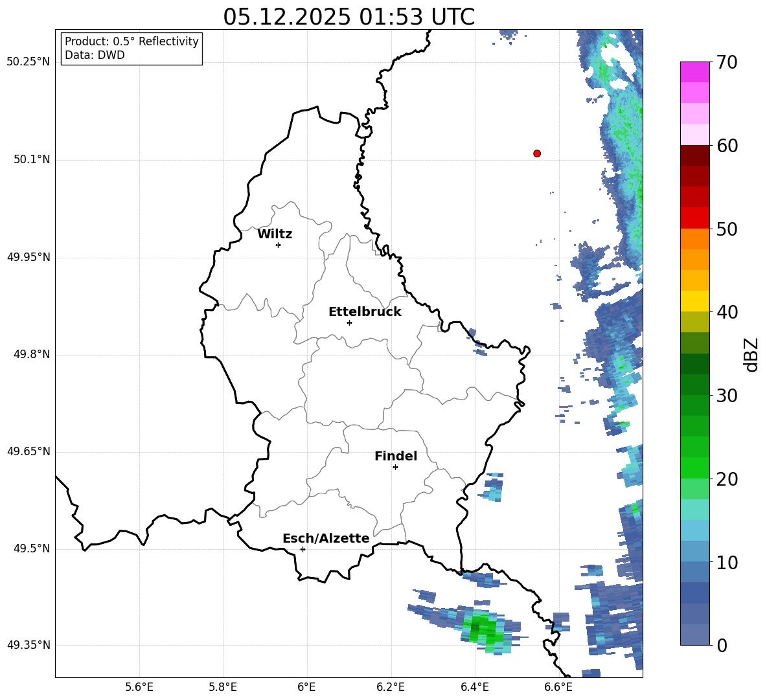767x700 pixels.
Task: Click the Esch/Alzette cross marker
Action: (303, 549)
